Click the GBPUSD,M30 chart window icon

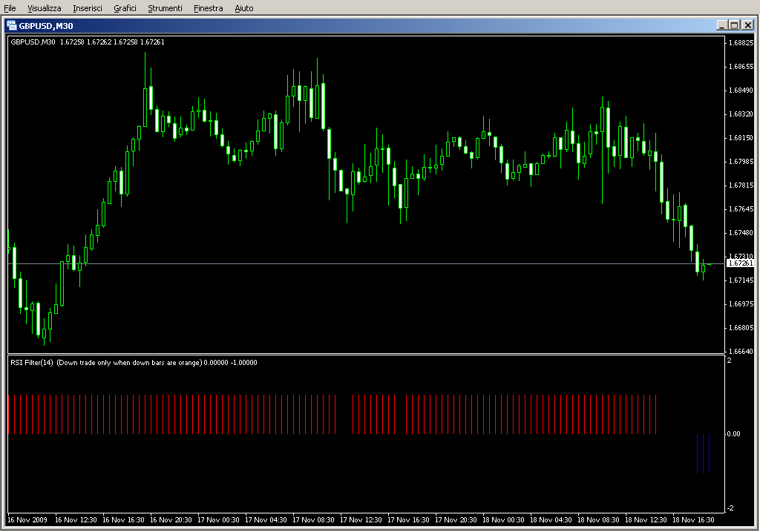click(12, 25)
